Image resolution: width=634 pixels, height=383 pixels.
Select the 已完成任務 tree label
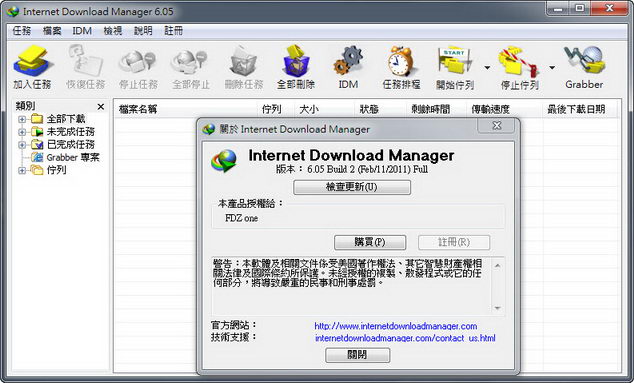pyautogui.click(x=71, y=144)
